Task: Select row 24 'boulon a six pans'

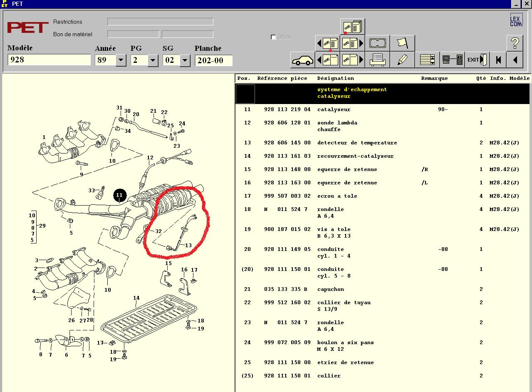Action: pyautogui.click(x=383, y=346)
